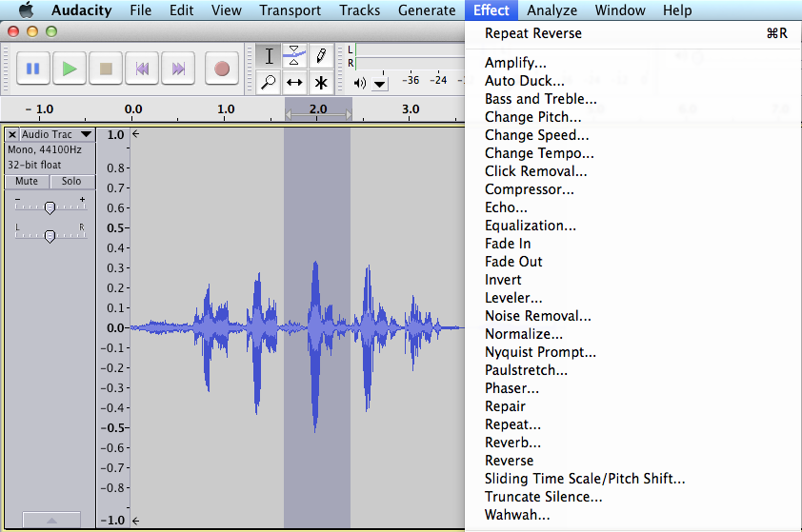The image size is (802, 532).
Task: Choose the Reverb... effect
Action: (x=633, y=443)
